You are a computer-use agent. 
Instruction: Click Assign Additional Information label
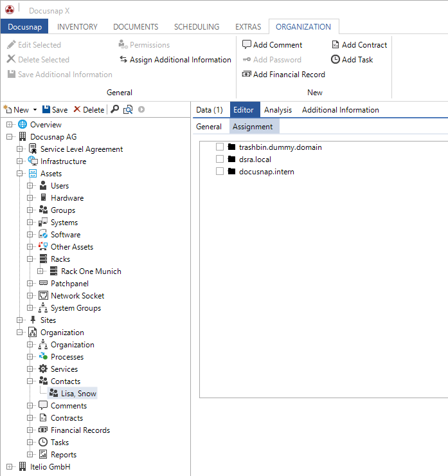click(x=181, y=59)
